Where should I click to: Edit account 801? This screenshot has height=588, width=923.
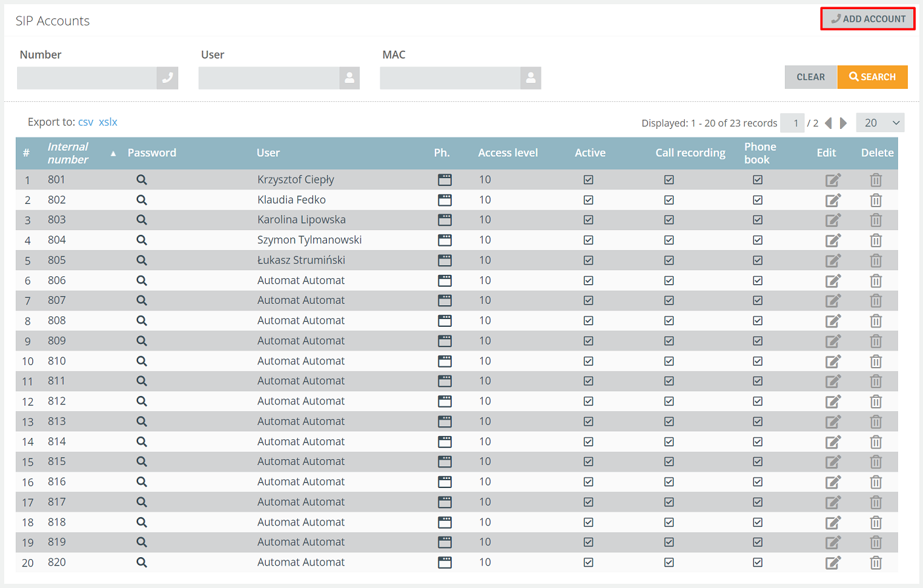[833, 180]
